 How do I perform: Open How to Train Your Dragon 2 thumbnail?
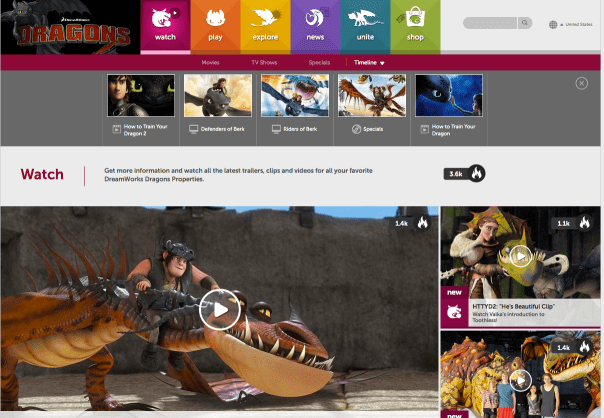(141, 96)
